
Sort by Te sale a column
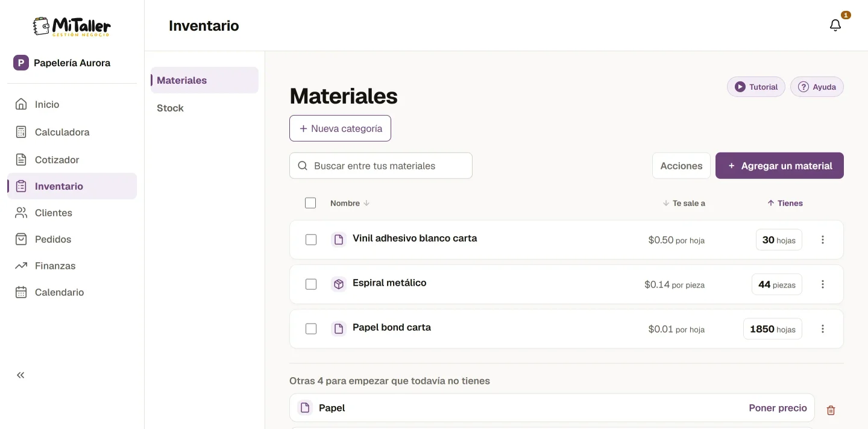point(684,203)
